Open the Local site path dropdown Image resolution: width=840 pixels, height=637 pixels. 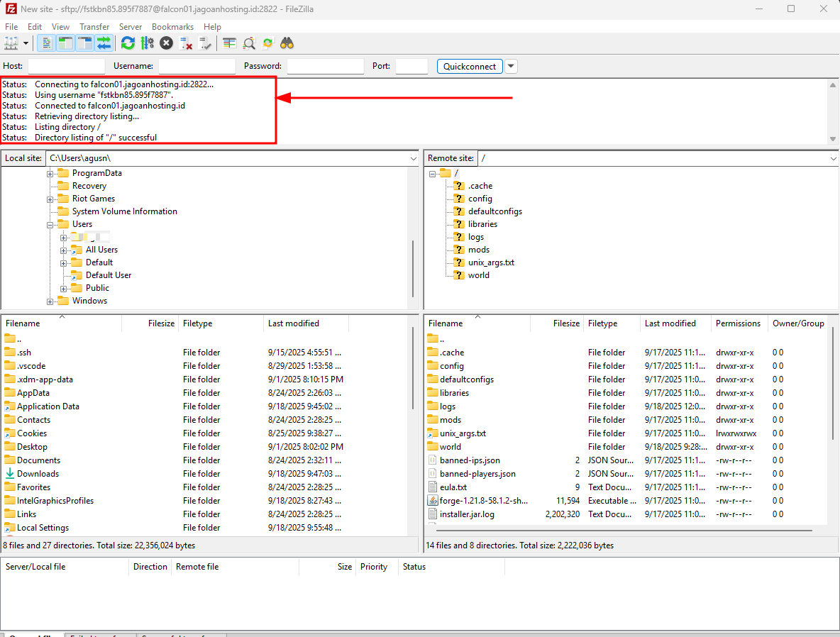pyautogui.click(x=413, y=159)
